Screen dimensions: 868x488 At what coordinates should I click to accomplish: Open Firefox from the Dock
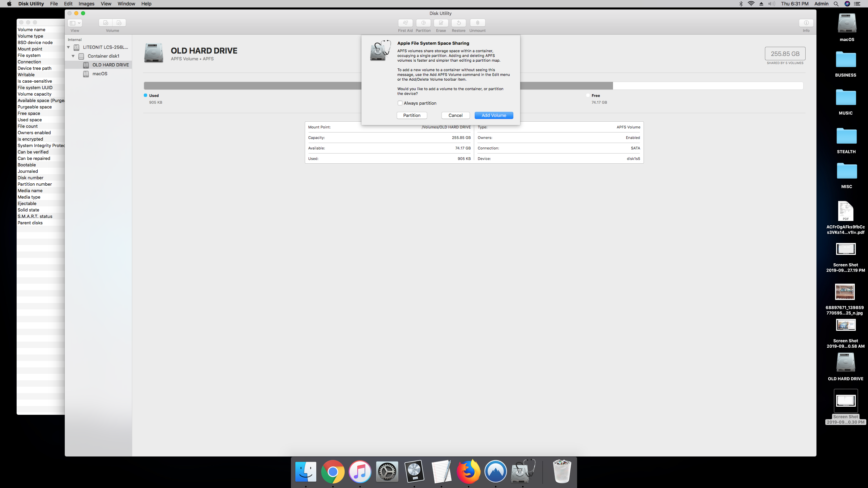468,472
